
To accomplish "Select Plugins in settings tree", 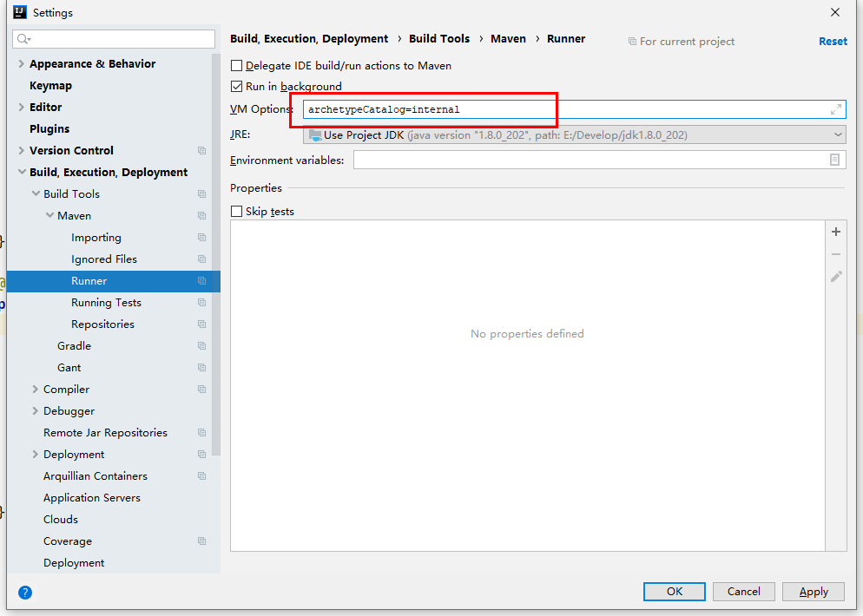I will (49, 128).
